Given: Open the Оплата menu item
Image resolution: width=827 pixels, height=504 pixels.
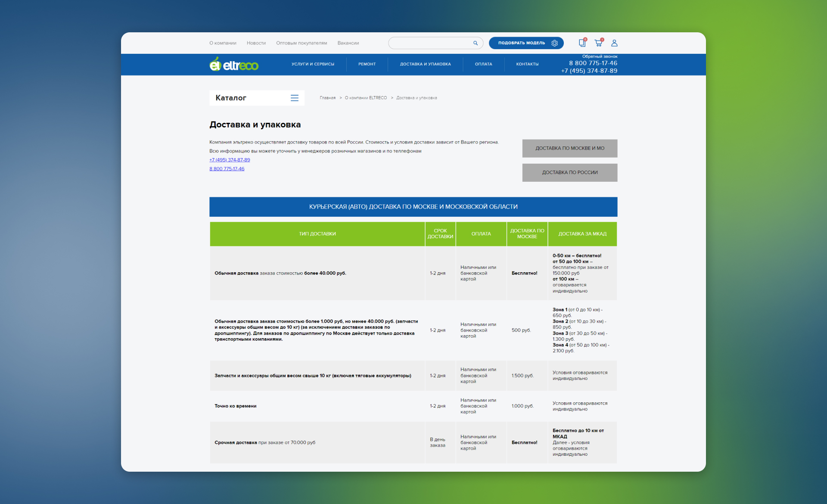Looking at the screenshot, I should 483,64.
